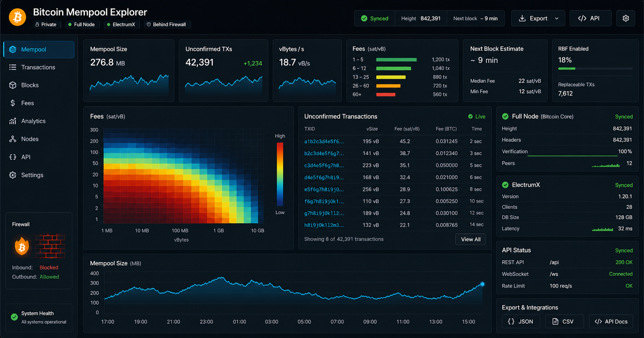Click the green 1 – 5 fee bar
644x338 pixels.
397,60
